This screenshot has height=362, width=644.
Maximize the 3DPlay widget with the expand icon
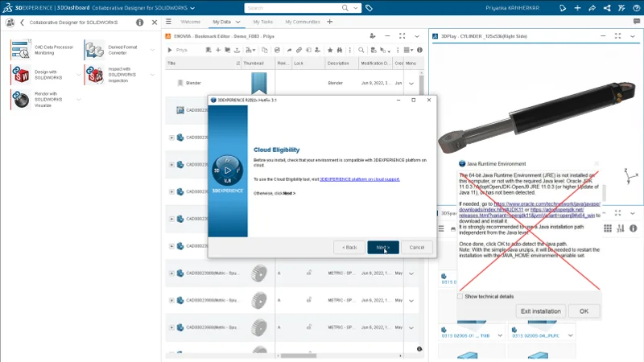pyautogui.click(x=617, y=36)
